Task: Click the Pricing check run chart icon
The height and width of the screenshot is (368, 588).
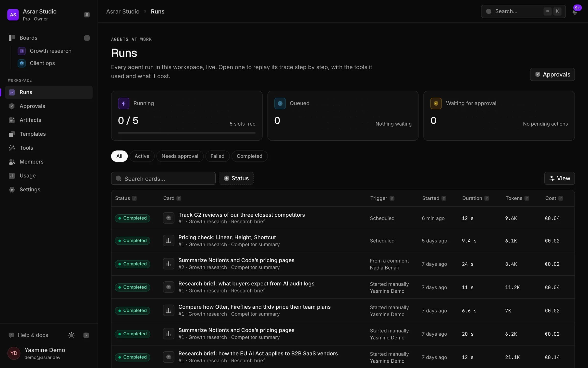Action: coord(169,241)
